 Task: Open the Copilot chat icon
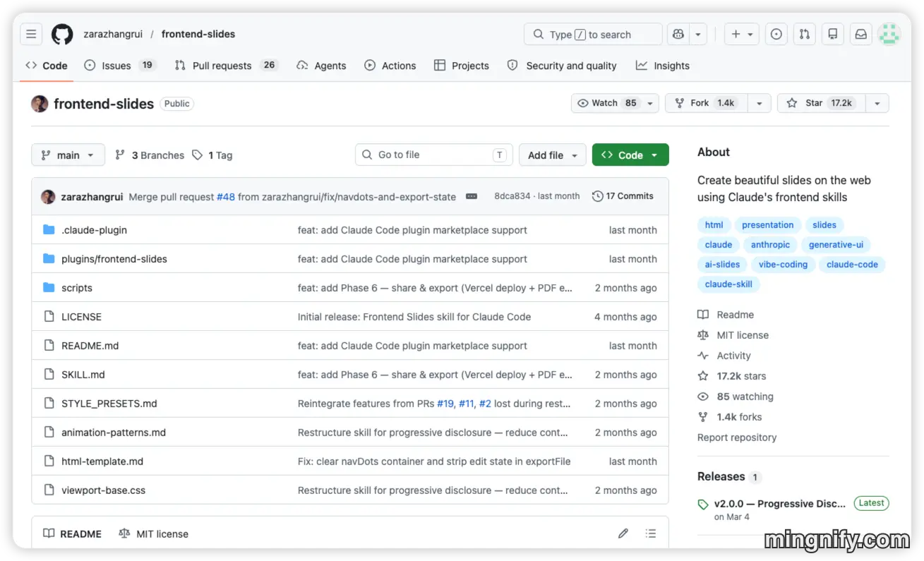(678, 34)
